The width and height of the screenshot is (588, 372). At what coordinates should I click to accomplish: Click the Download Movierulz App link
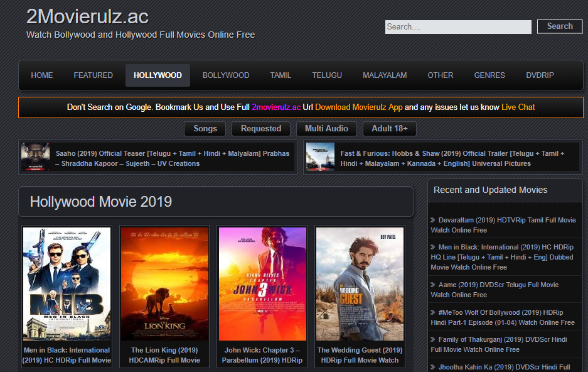pos(358,107)
